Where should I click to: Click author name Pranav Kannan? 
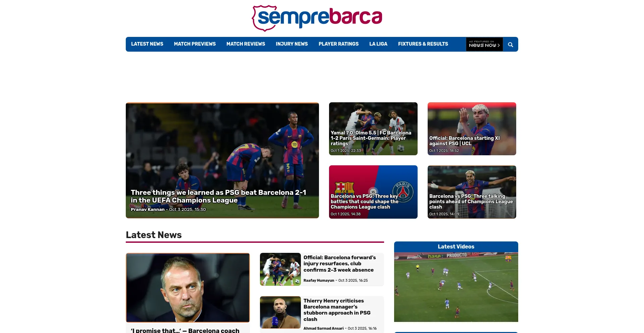(148, 210)
